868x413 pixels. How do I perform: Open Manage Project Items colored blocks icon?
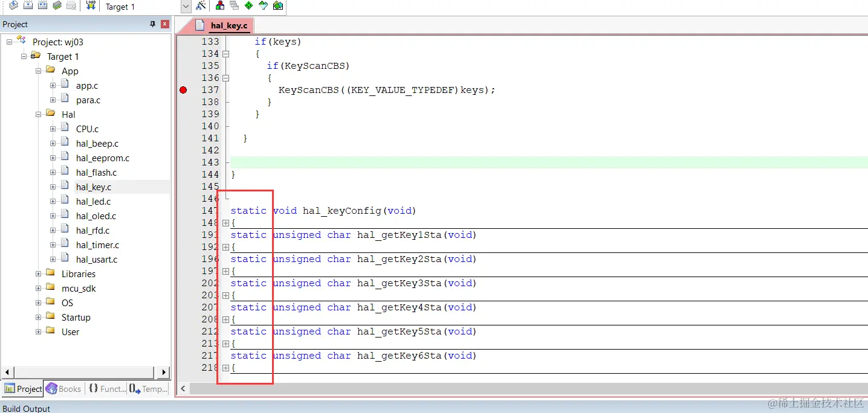pyautogui.click(x=220, y=5)
